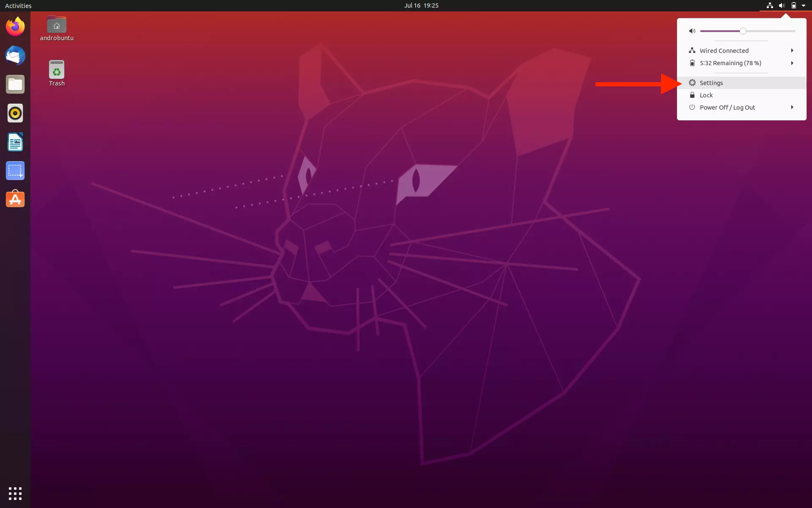Select Lock from the system menu
Viewport: 812px width, 508px height.
coord(705,95)
